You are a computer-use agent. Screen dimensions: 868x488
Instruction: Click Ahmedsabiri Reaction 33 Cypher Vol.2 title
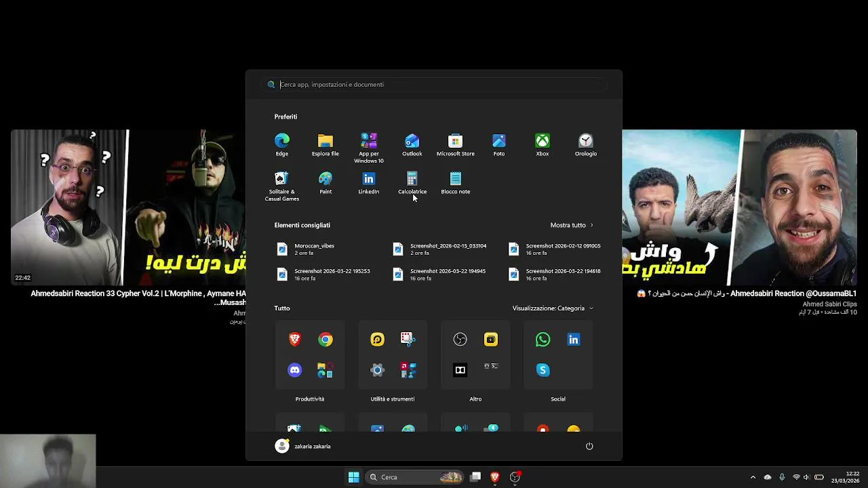(138, 298)
